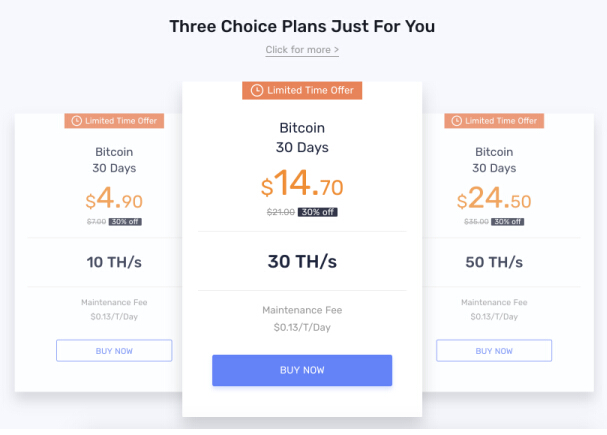Click the 50 TH/s hashrate label
The image size is (607, 435).
click(x=494, y=262)
